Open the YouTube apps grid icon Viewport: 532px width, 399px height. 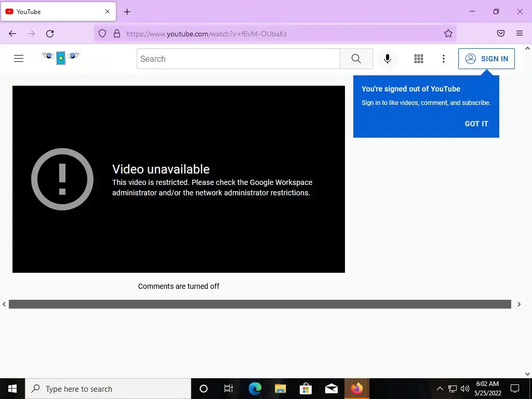[419, 59]
